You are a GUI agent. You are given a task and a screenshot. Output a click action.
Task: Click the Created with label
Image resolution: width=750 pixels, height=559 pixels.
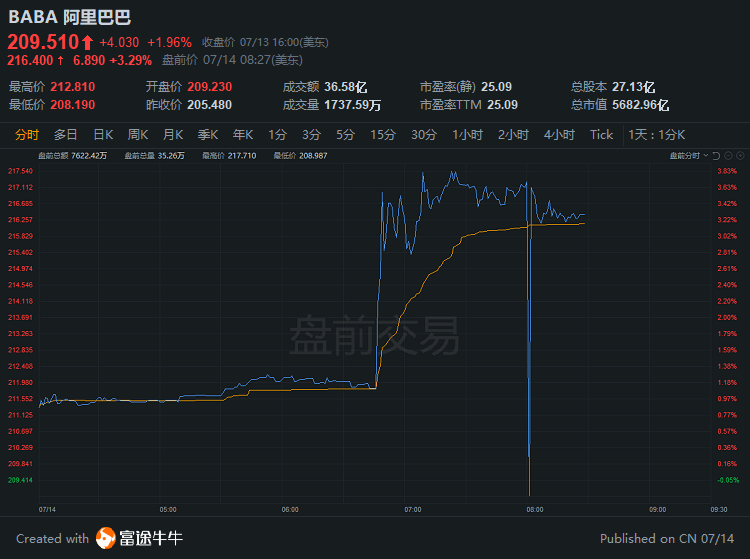[x=53, y=538]
